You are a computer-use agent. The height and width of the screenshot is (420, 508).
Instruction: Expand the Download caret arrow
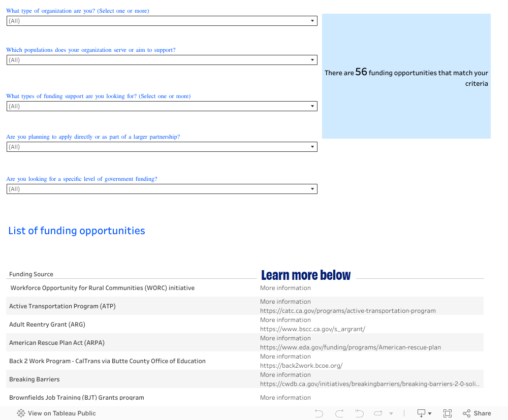[x=430, y=413]
